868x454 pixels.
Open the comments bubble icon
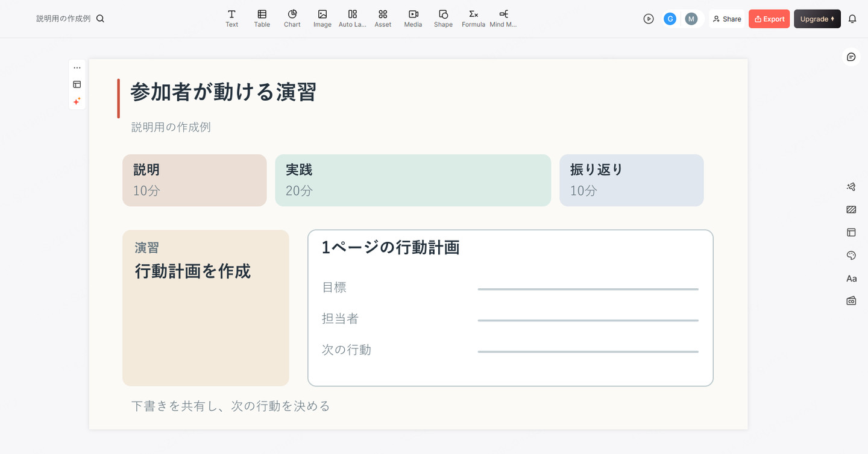[x=851, y=57]
